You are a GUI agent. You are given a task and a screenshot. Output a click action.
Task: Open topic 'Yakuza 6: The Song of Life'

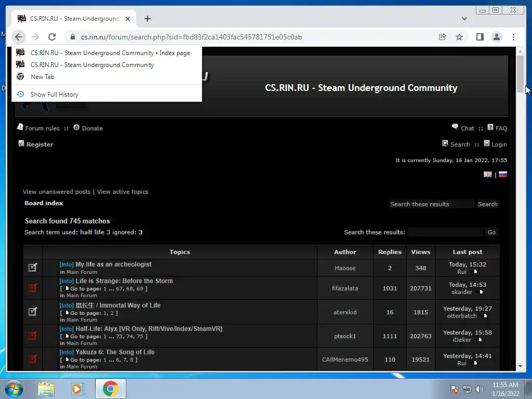[115, 352]
